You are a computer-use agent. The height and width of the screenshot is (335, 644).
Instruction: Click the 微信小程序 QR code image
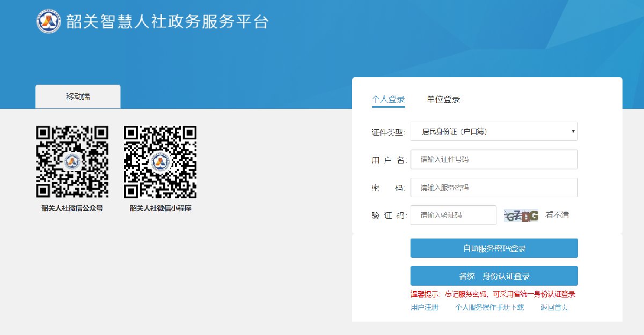click(x=160, y=162)
